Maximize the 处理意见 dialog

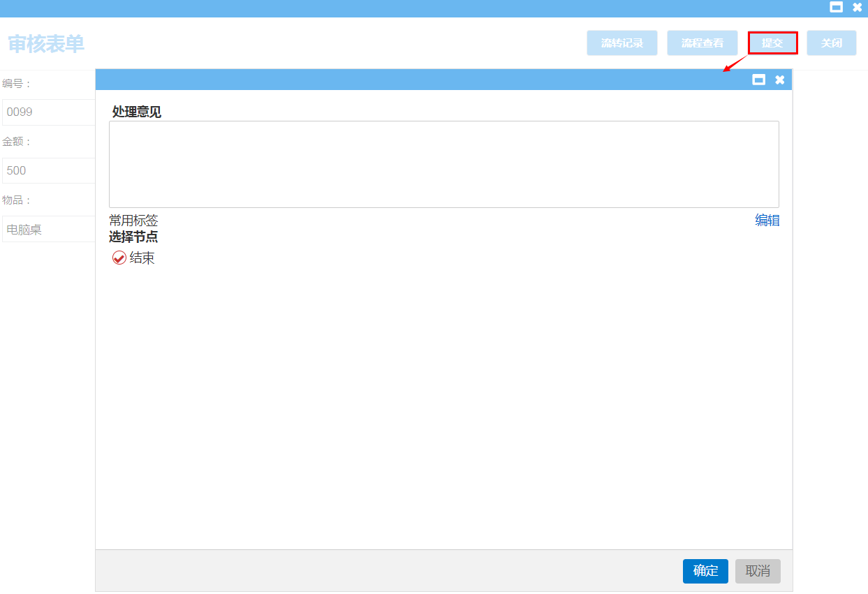758,80
